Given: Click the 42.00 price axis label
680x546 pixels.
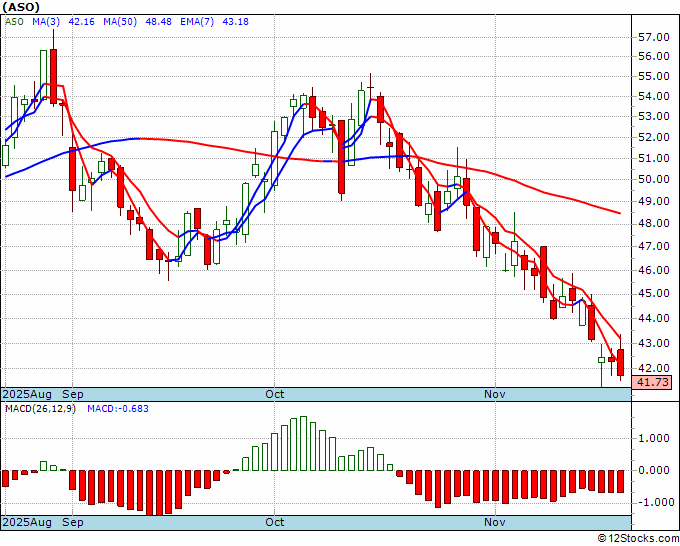Looking at the screenshot, I should pyautogui.click(x=654, y=368).
